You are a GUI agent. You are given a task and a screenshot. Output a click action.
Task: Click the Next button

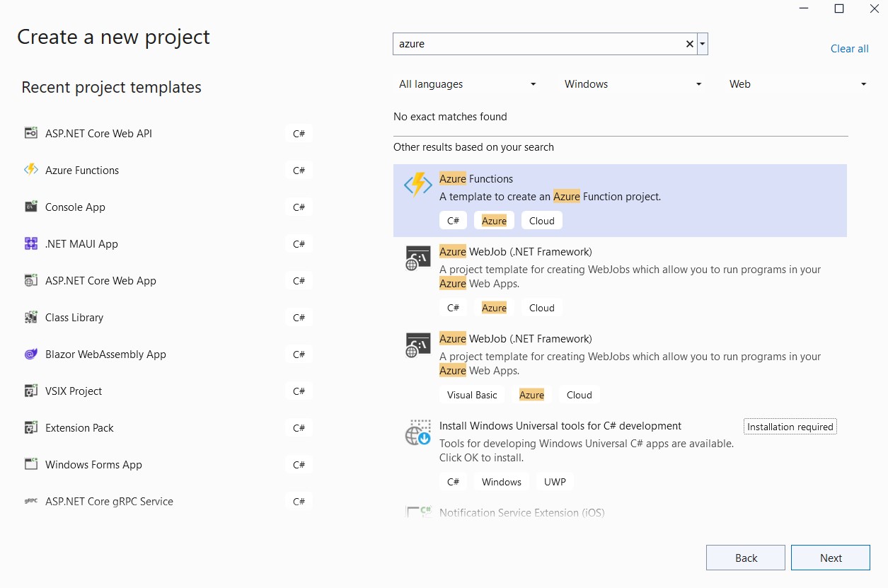coord(831,558)
